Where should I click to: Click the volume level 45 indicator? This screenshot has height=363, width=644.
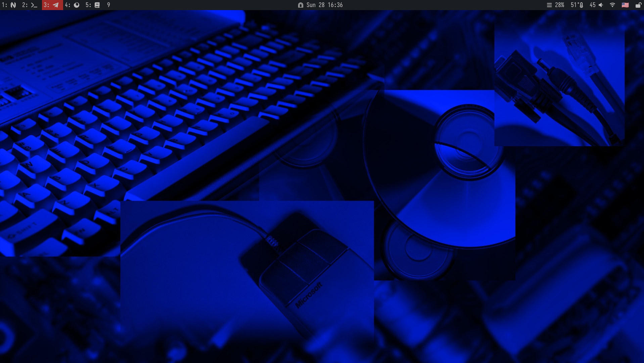[593, 5]
